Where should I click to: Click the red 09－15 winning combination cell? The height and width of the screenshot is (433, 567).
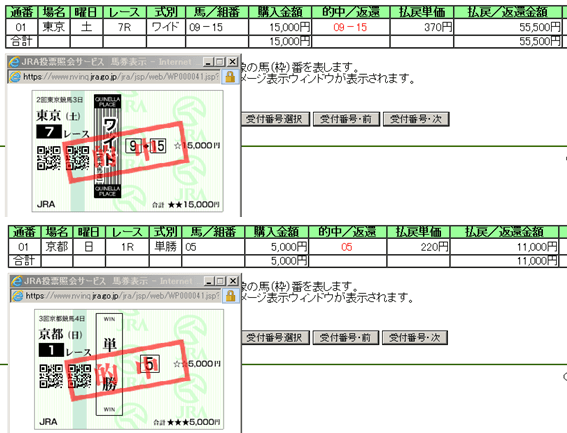point(350,27)
